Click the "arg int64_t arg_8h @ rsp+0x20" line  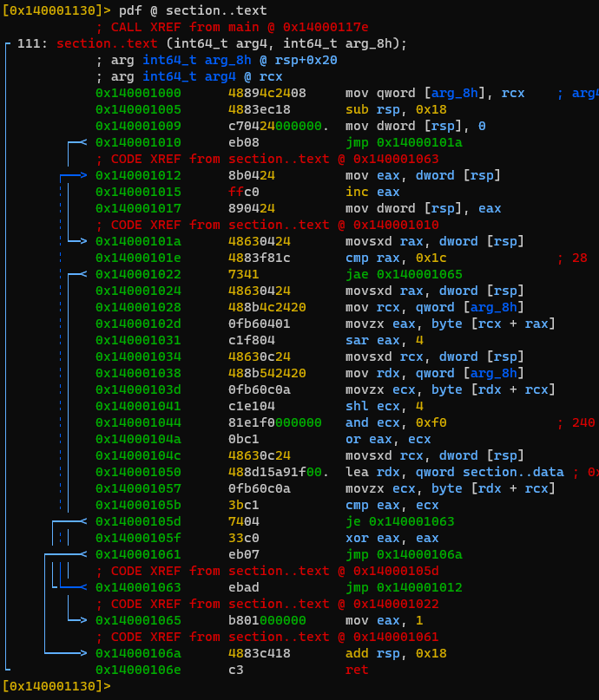coord(217,60)
